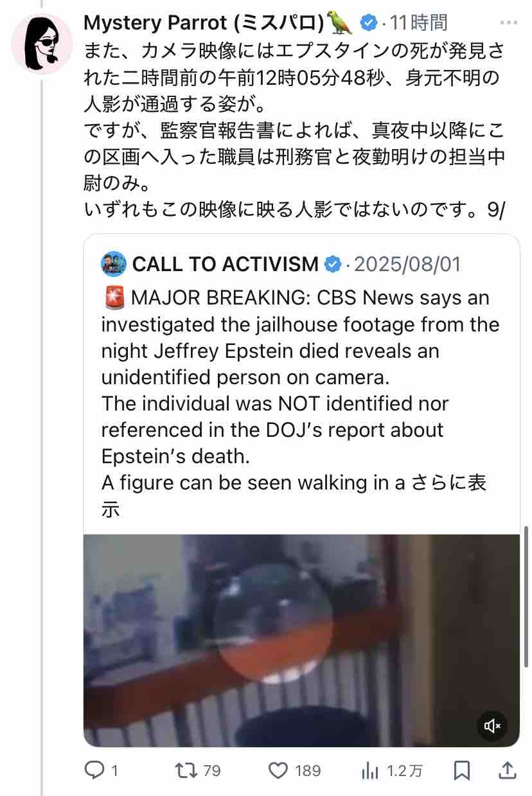532x796 pixels.
Task: Tap CALL TO ACTIVISM's verified badge
Action: pos(333,263)
